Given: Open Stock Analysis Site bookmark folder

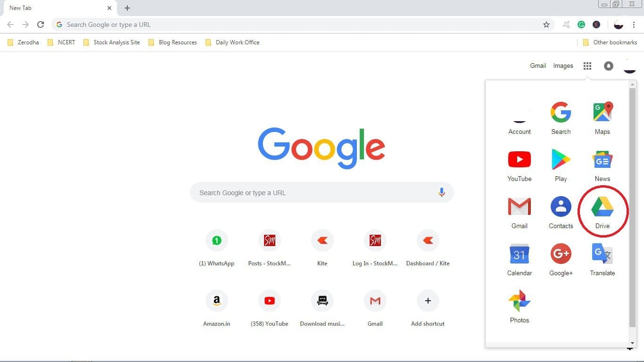Looking at the screenshot, I should (x=112, y=42).
